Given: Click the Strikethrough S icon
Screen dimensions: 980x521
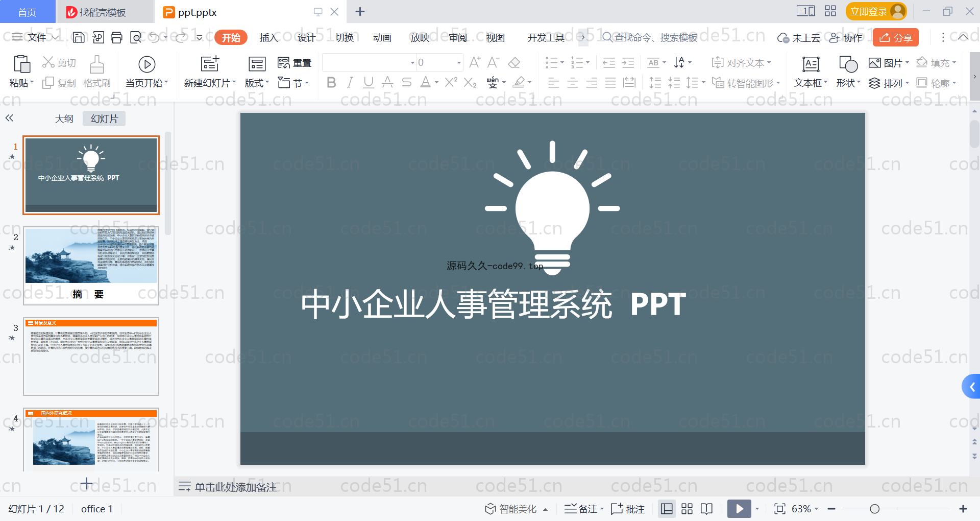Looking at the screenshot, I should [406, 82].
